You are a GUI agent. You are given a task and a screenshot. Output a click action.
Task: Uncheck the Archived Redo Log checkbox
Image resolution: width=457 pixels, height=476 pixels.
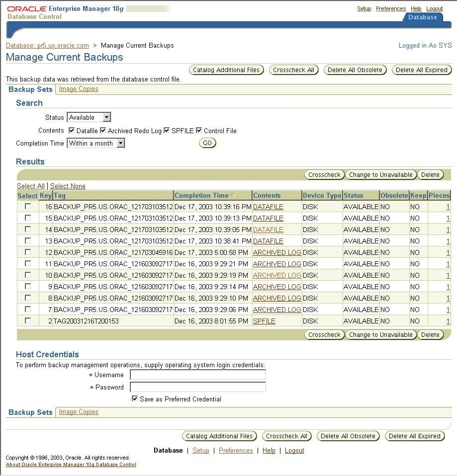(x=103, y=131)
